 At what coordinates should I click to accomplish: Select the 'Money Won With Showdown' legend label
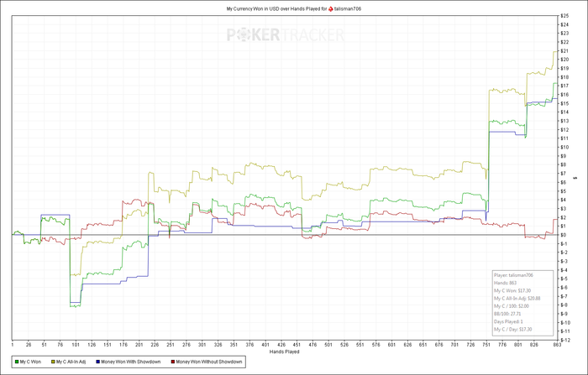(x=131, y=362)
